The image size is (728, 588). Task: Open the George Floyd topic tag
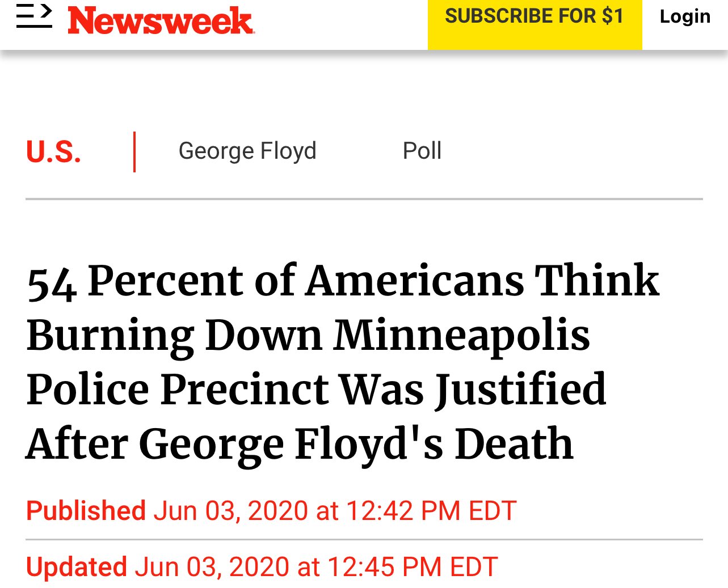click(x=247, y=151)
